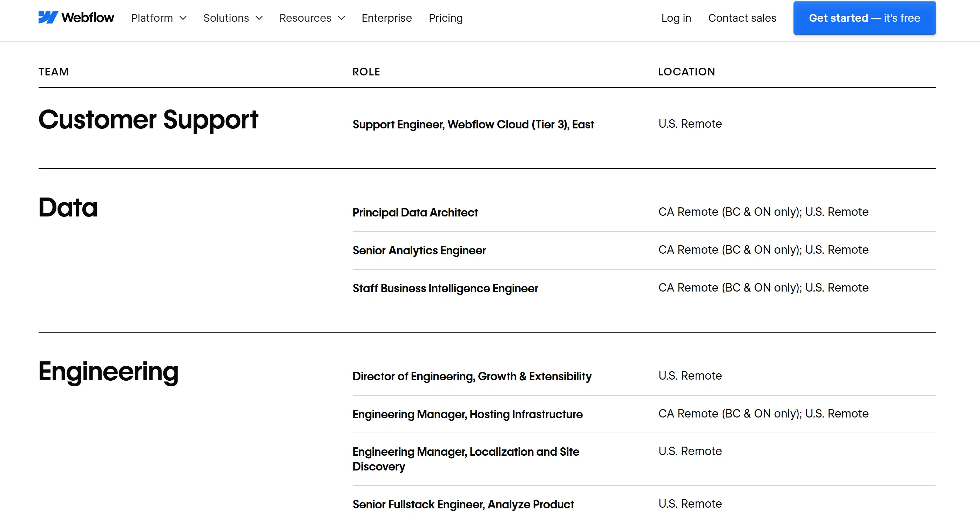Click U.S. Remote for Localization and Site Discovery
The image size is (980, 521).
[690, 451]
